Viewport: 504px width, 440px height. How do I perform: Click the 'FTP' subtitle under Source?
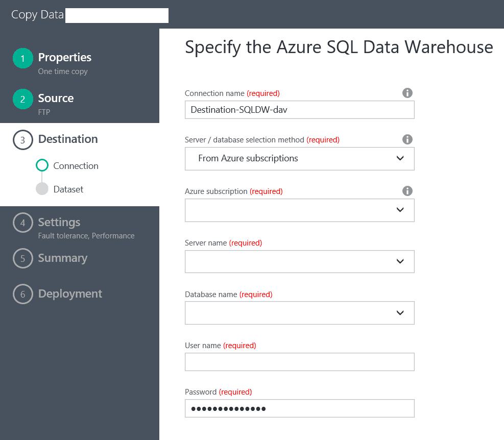point(44,112)
